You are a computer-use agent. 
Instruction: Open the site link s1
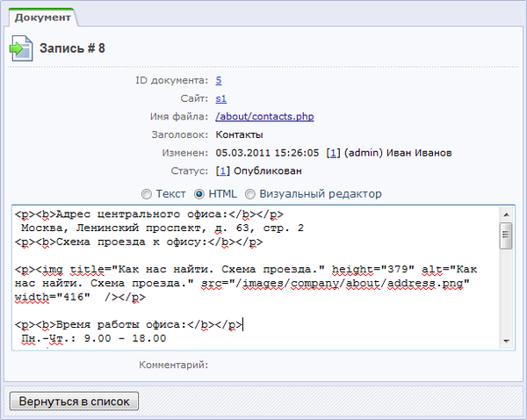[220, 98]
